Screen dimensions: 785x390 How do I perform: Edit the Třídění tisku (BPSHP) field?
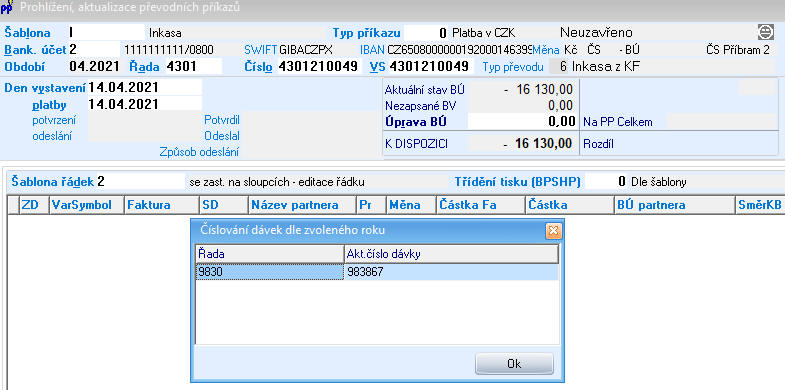(606, 182)
